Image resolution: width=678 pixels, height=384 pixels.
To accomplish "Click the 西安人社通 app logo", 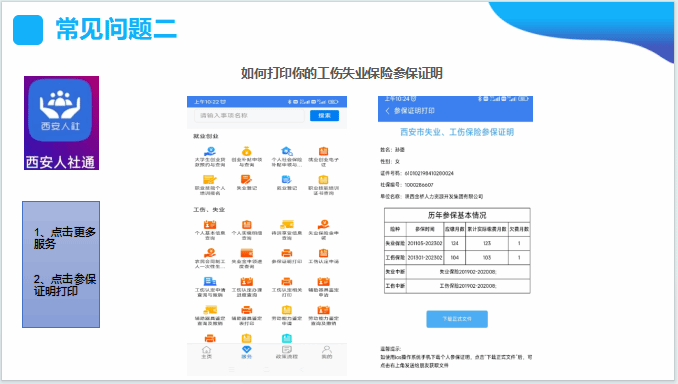I will (x=61, y=123).
